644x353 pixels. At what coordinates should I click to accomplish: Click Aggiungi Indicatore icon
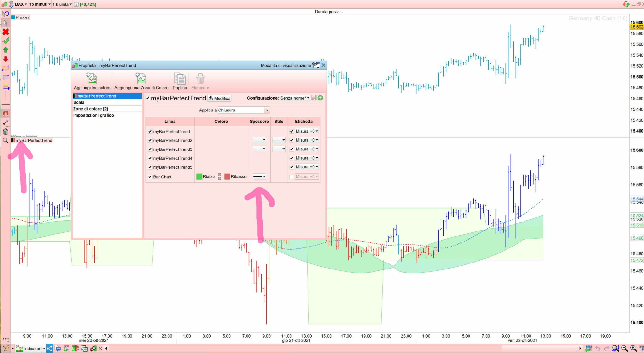[92, 79]
